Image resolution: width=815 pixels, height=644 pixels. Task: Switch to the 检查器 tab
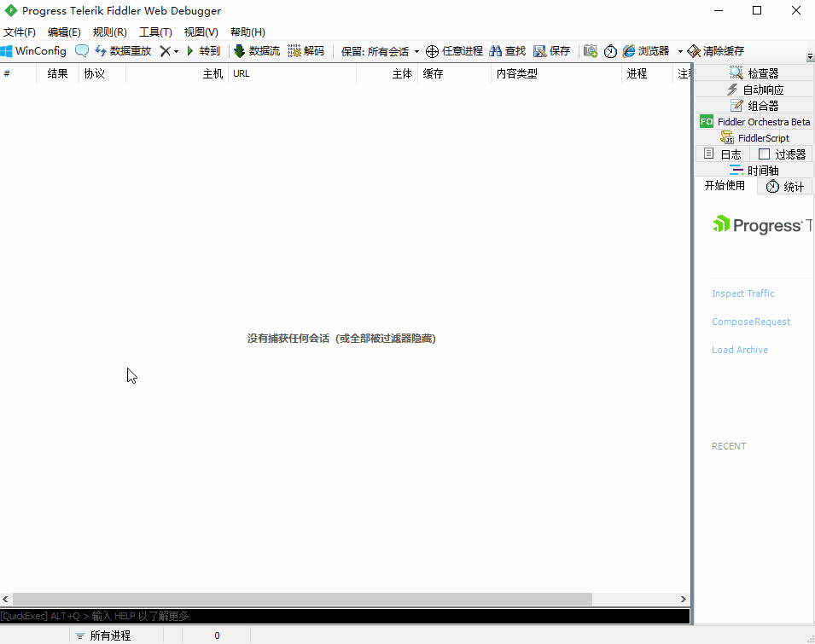[754, 73]
